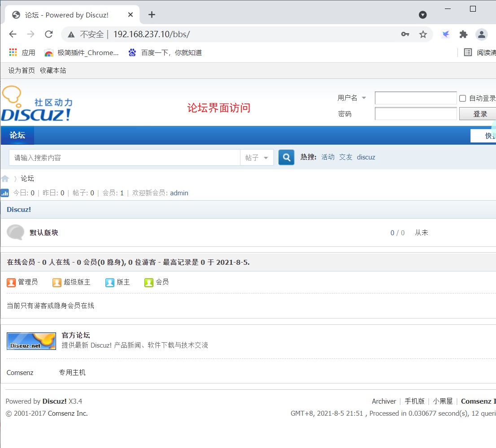
Task: Open the reading list icon
Action: pos(468,52)
